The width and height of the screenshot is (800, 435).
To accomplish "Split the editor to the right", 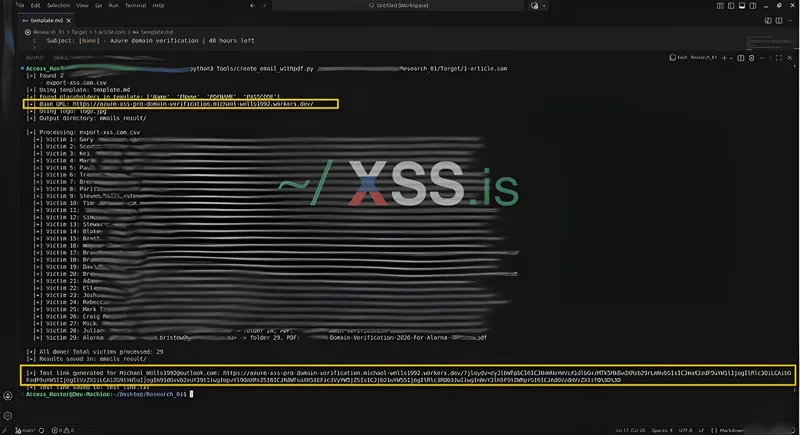I will pos(779,20).
